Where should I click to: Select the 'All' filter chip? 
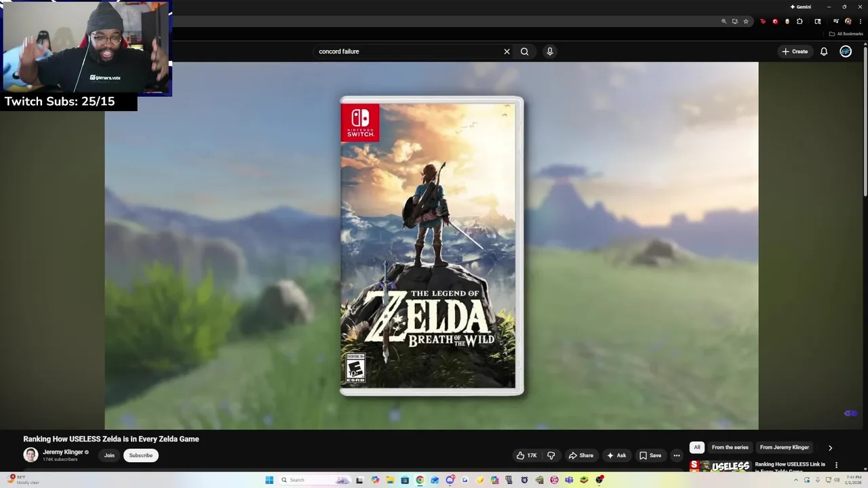click(696, 447)
